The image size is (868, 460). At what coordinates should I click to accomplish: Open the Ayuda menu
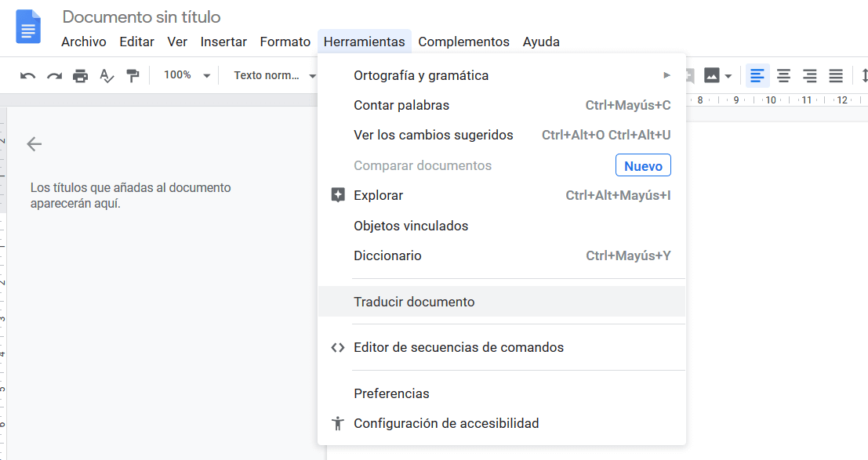click(541, 42)
